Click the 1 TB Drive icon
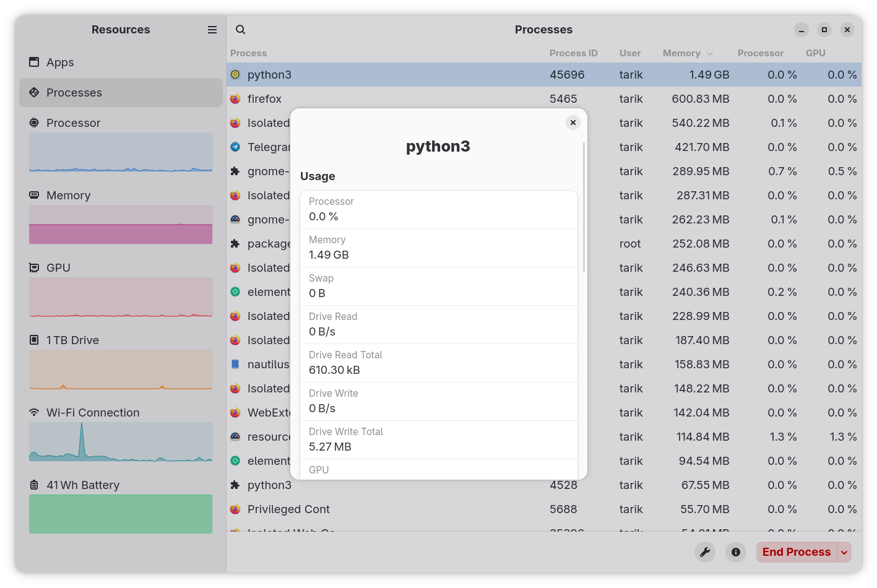877x588 pixels. pos(34,340)
